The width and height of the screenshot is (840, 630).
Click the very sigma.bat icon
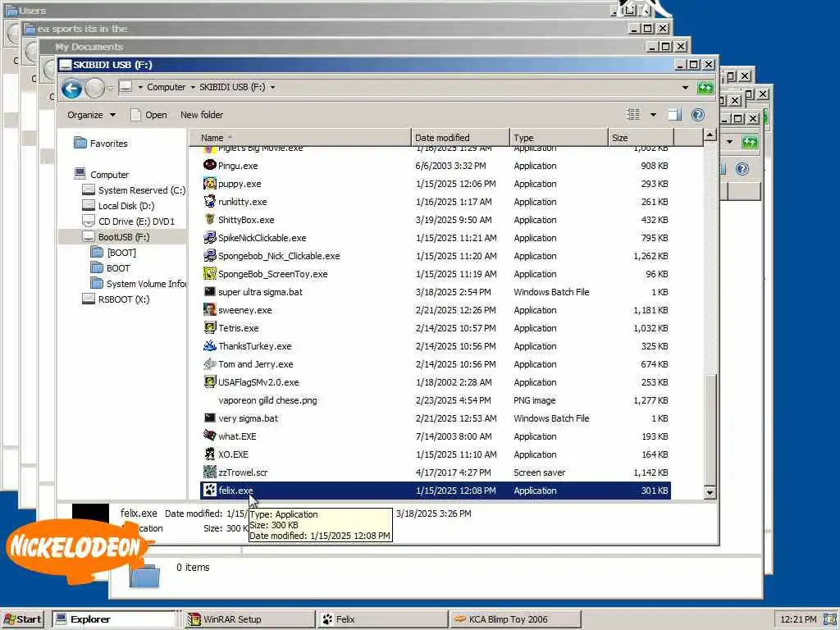(x=209, y=418)
